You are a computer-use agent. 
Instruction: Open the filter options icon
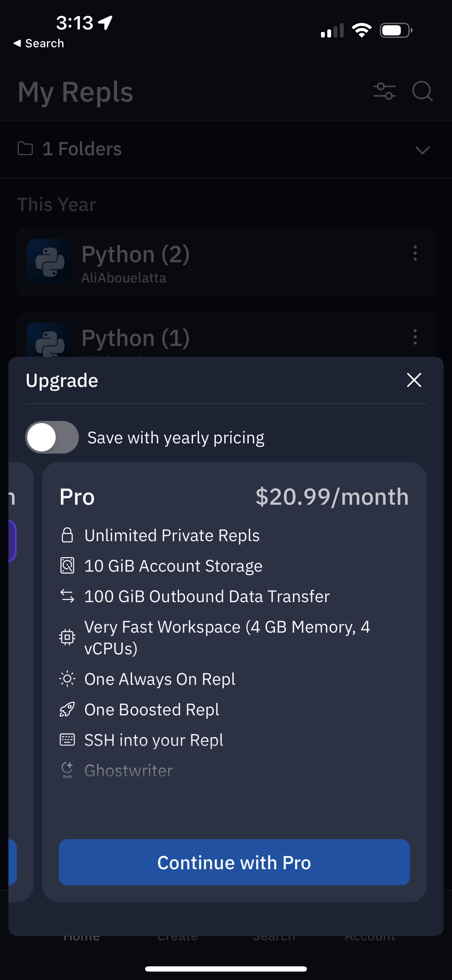pos(385,91)
